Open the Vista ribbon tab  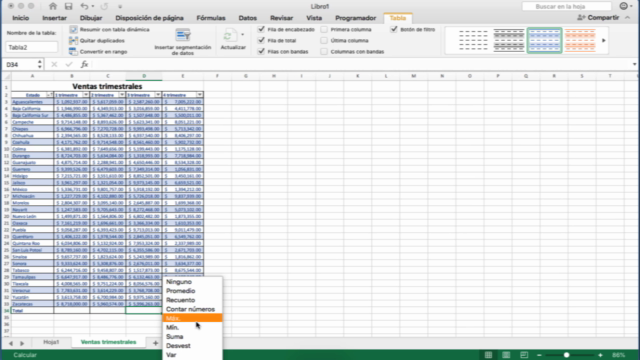pos(314,18)
